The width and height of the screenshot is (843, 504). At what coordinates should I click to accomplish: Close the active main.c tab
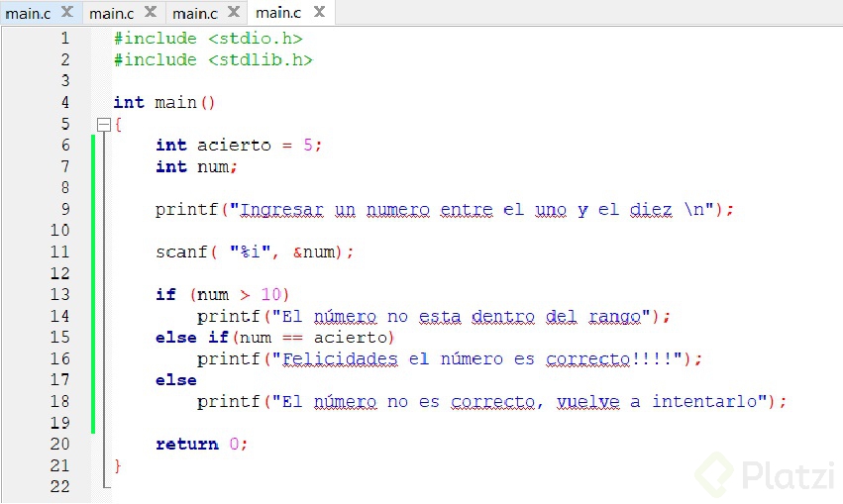tap(319, 12)
